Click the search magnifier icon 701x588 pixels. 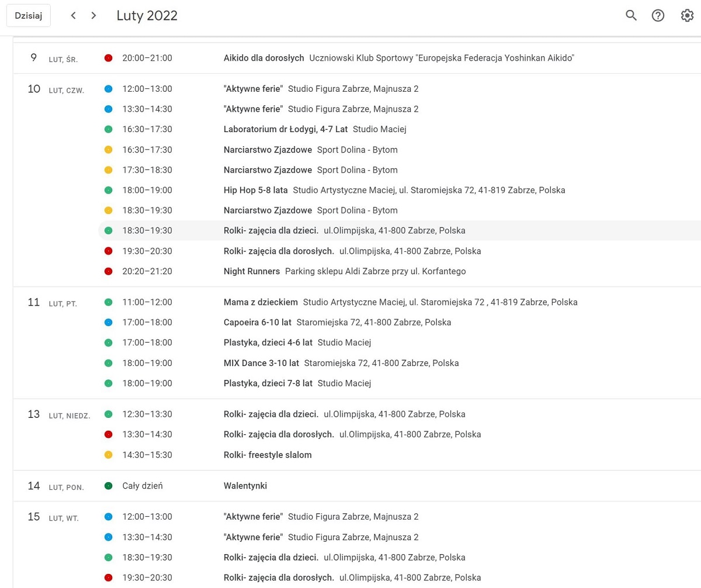(x=631, y=16)
